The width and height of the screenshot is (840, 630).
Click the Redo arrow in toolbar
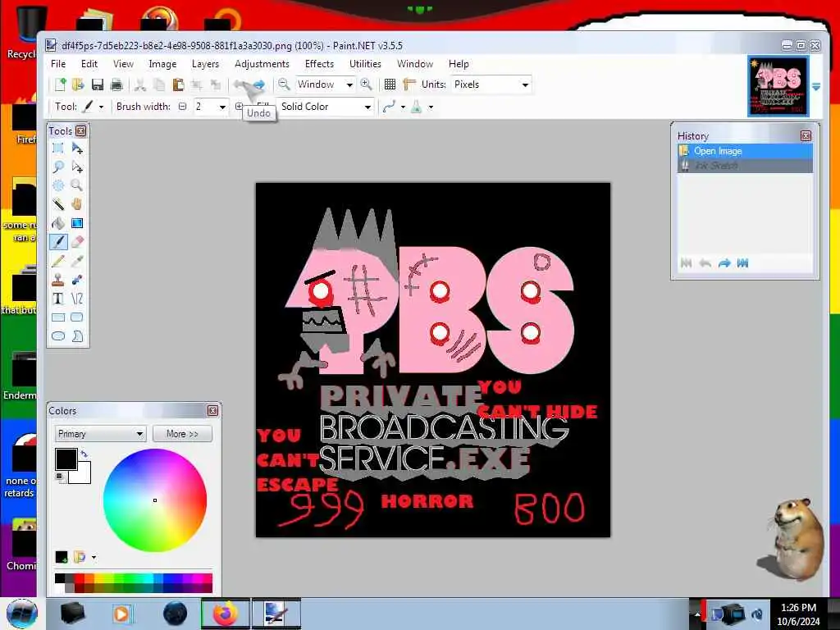coord(258,84)
